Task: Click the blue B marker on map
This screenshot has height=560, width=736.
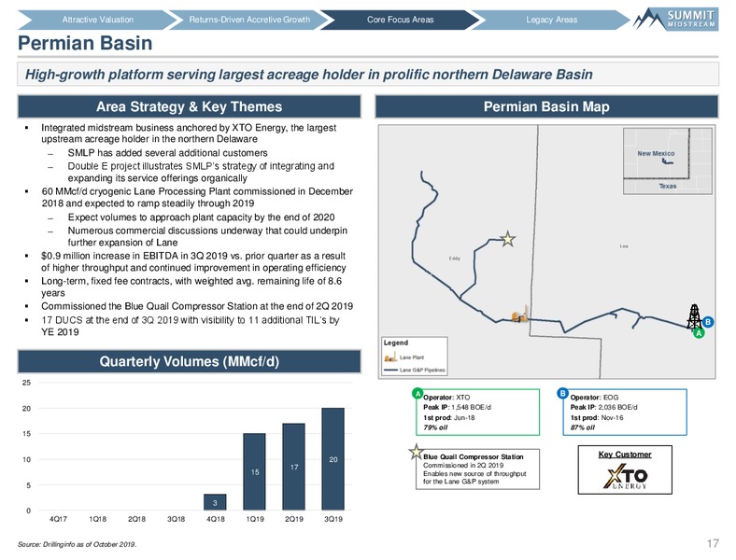Action: pos(708,322)
